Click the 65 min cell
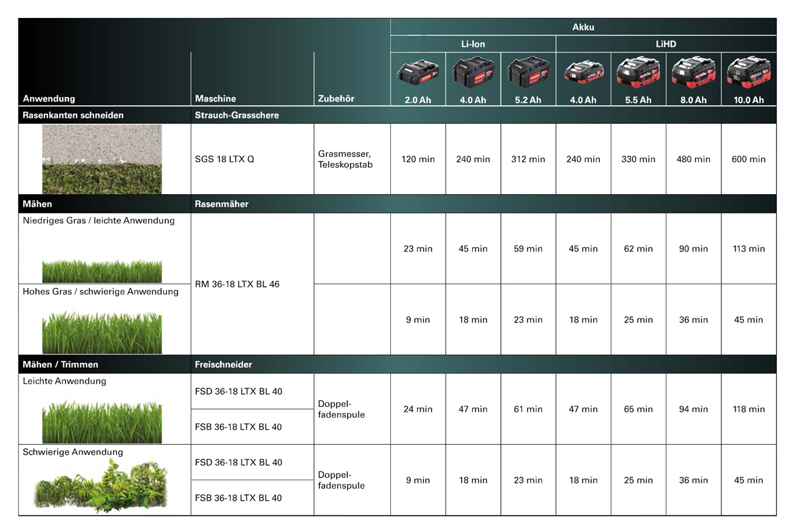798x532 pixels. point(638,409)
